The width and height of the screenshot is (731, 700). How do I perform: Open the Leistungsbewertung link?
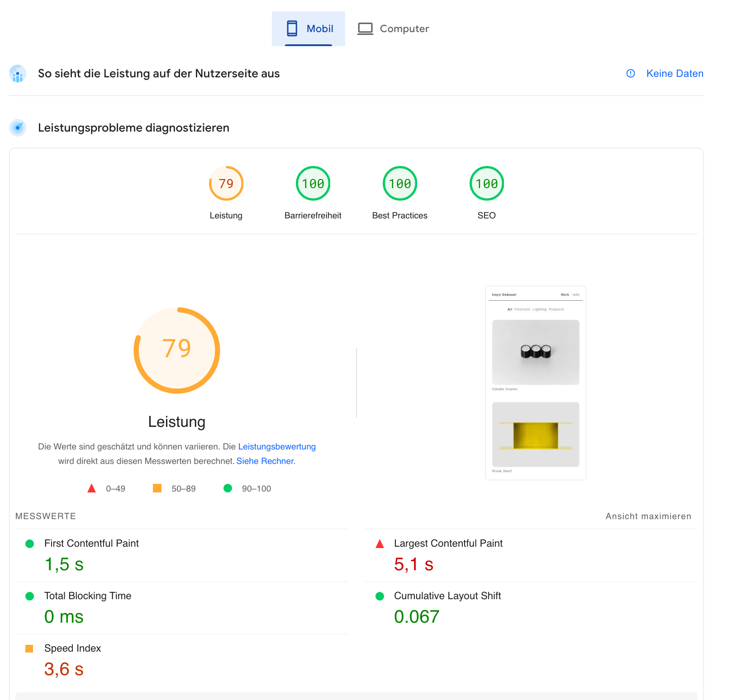tap(277, 446)
